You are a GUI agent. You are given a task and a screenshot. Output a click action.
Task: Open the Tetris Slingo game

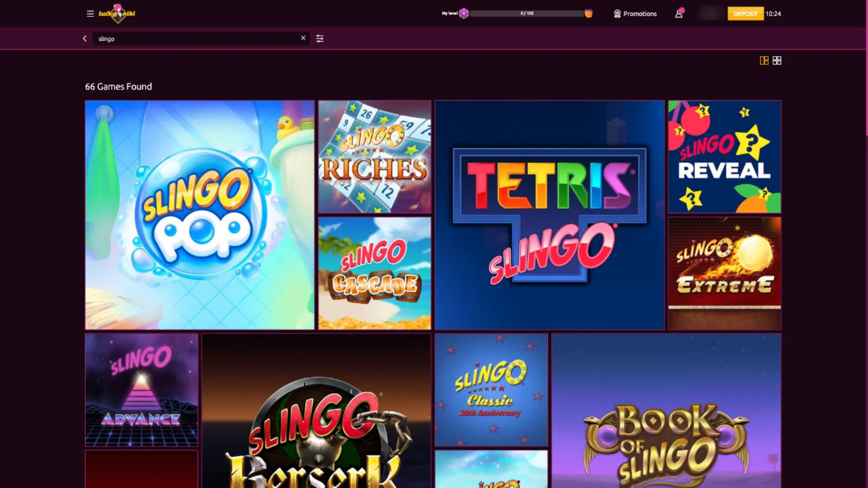click(550, 215)
